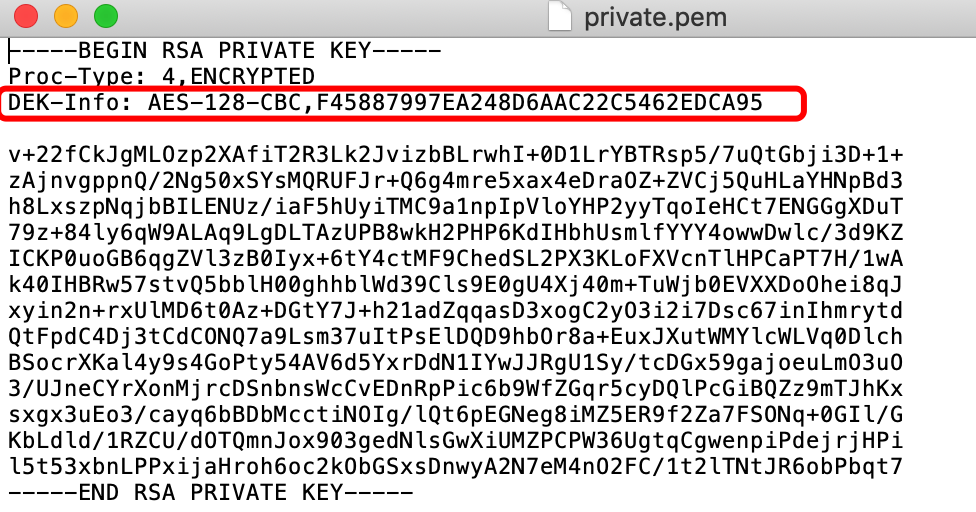
Task: Click the Proc-Type: 4,ENCRYPTED line
Action: 162,77
